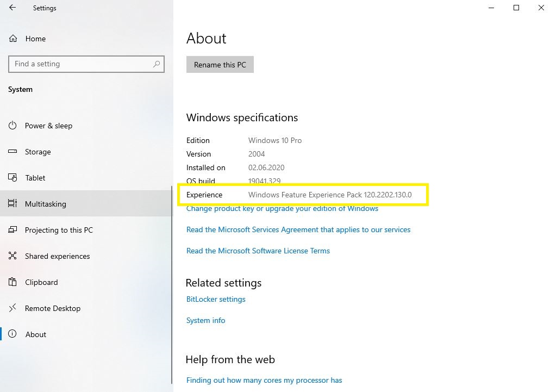Open Change product key or upgrade link
Screen dimensions: 550x392
282,209
